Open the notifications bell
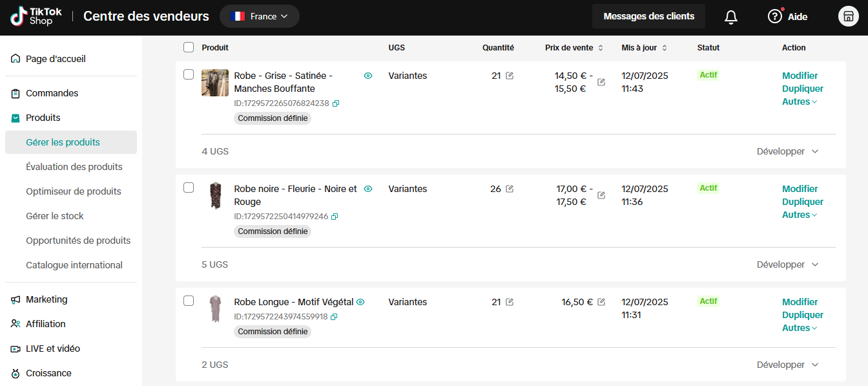Screen dimensions: 868x386 731,17
